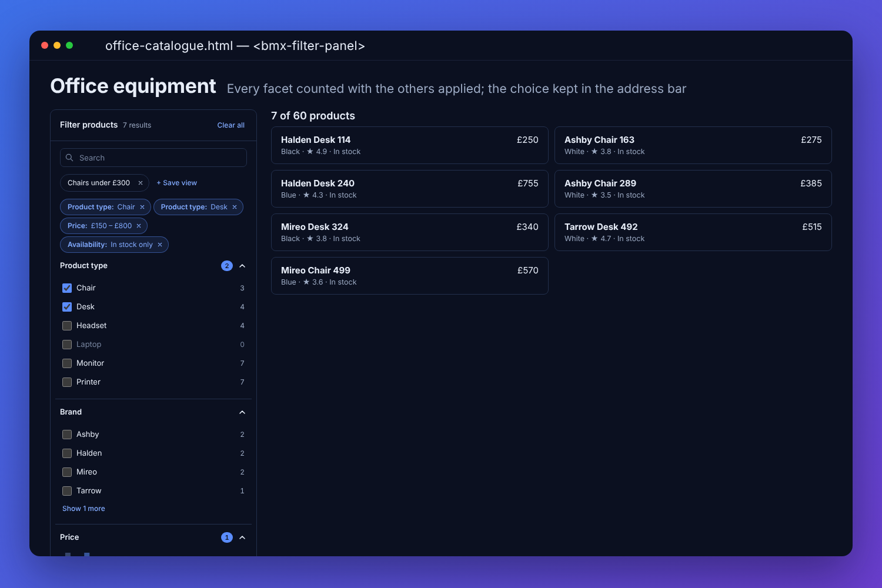Check the Mireo brand checkbox
The height and width of the screenshot is (588, 882).
tap(67, 472)
